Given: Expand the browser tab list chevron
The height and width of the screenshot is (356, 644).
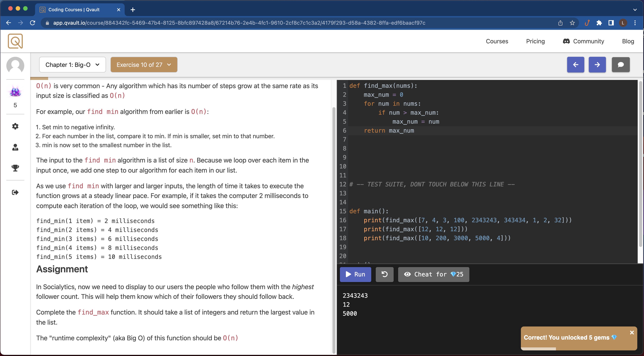Looking at the screenshot, I should pos(635,10).
